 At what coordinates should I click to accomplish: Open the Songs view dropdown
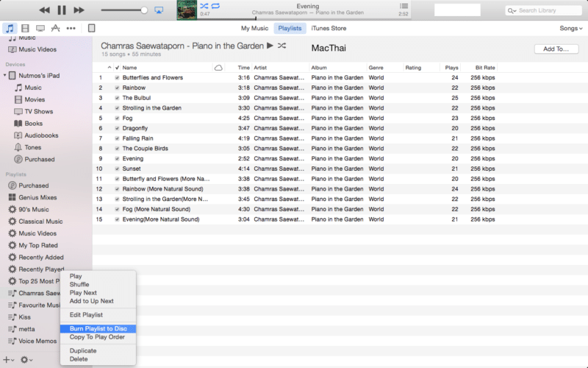pyautogui.click(x=570, y=28)
